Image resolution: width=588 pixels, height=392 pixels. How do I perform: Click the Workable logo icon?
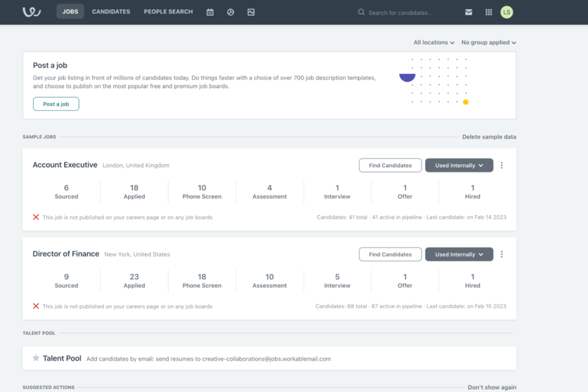[x=32, y=12]
